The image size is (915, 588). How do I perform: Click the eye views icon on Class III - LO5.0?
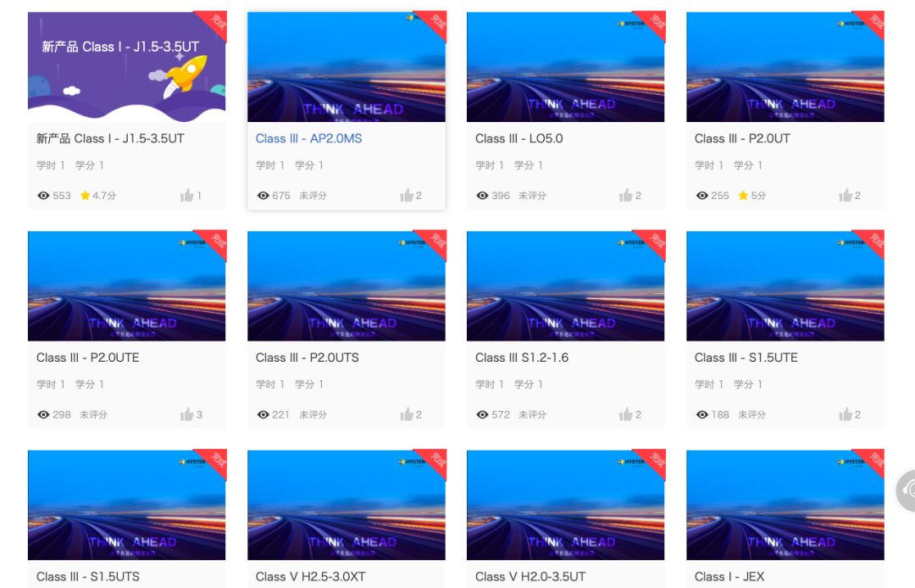coord(482,196)
